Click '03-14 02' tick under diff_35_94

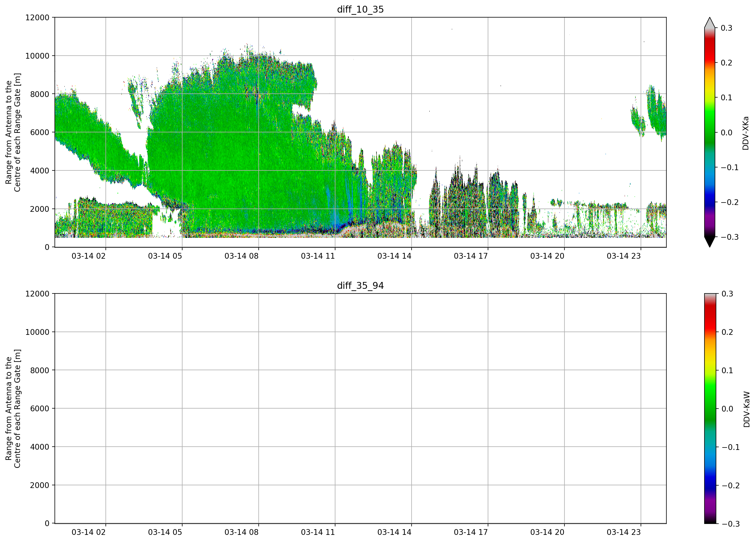(x=89, y=532)
